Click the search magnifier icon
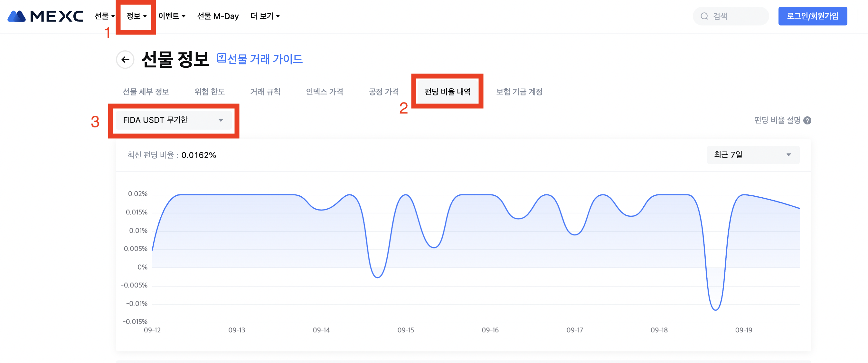This screenshot has height=363, width=868. tap(704, 16)
